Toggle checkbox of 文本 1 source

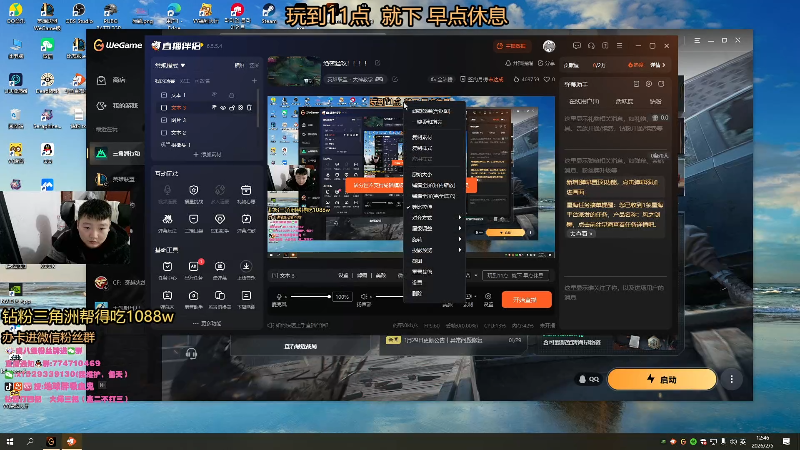[164, 95]
